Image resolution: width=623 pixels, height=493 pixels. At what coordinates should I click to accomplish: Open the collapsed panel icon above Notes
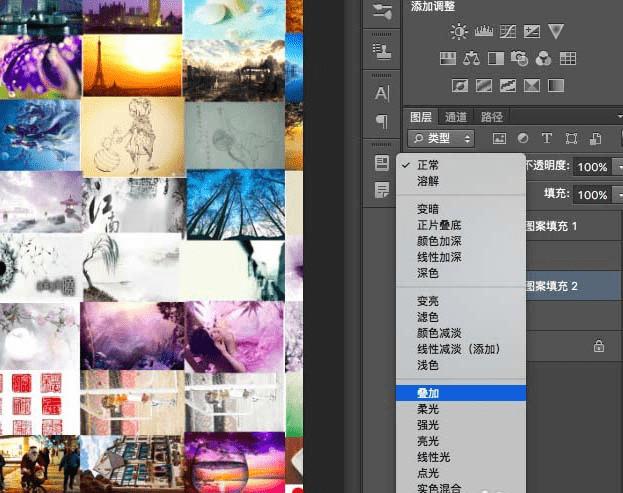(382, 163)
